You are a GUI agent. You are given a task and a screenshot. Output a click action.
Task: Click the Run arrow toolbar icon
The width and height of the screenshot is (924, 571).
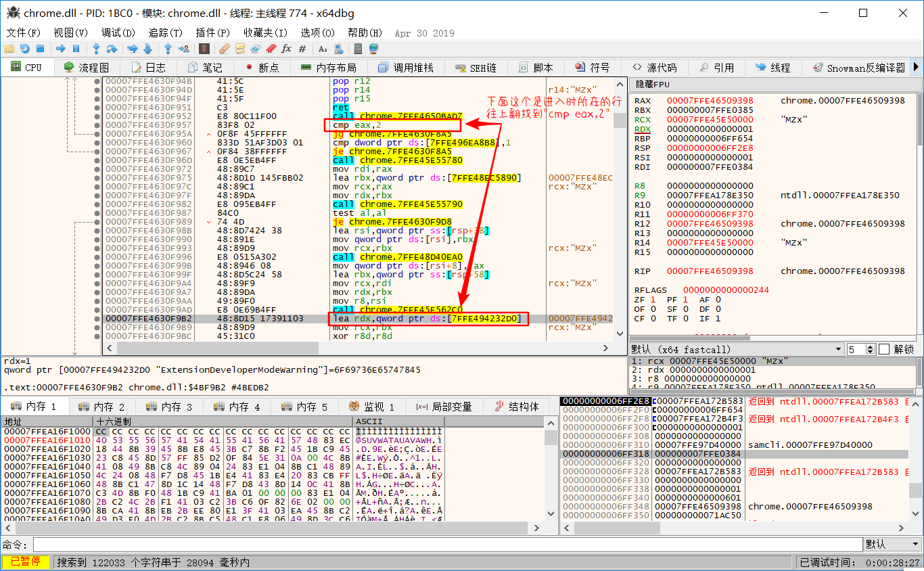point(61,49)
